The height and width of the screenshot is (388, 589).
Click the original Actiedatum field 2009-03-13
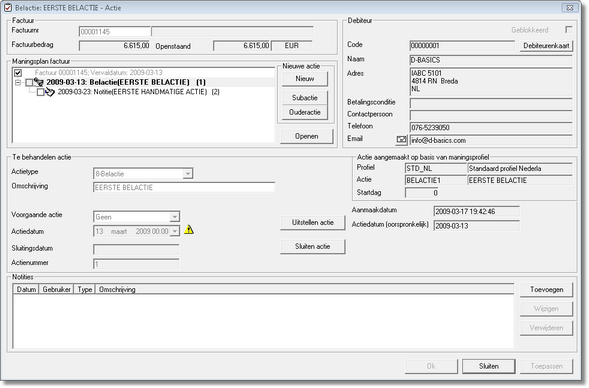(x=477, y=226)
